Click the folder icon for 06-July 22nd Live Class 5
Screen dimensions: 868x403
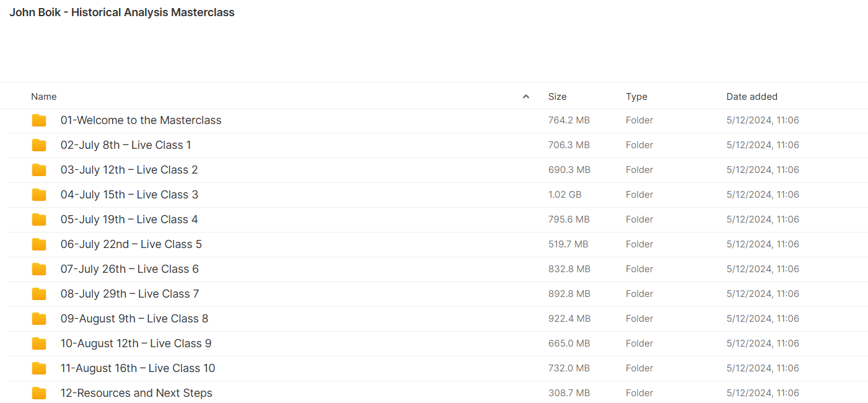click(39, 244)
